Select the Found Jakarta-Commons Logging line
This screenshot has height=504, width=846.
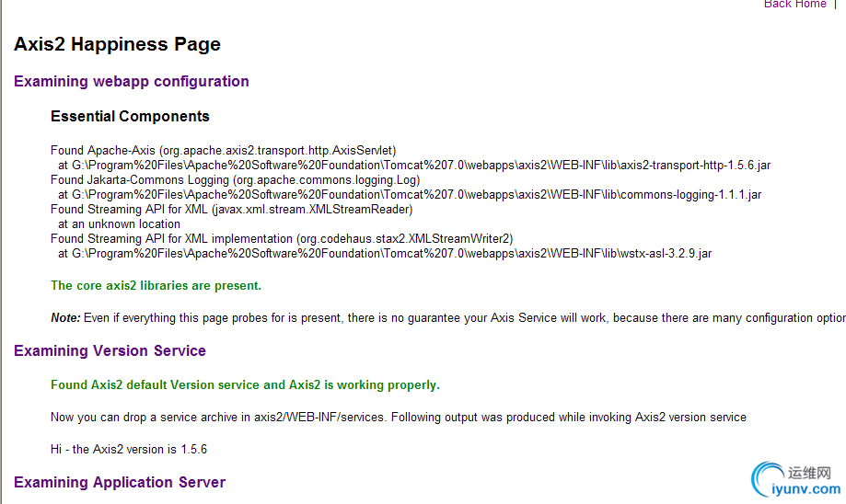(x=236, y=180)
